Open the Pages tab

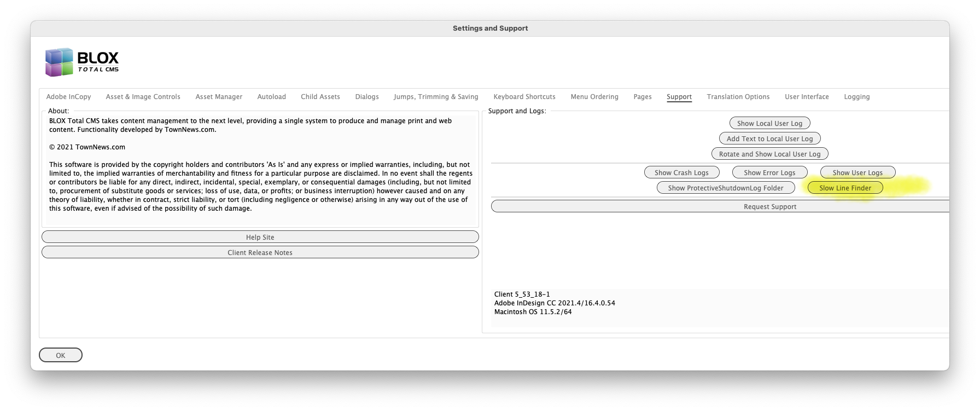click(x=643, y=97)
